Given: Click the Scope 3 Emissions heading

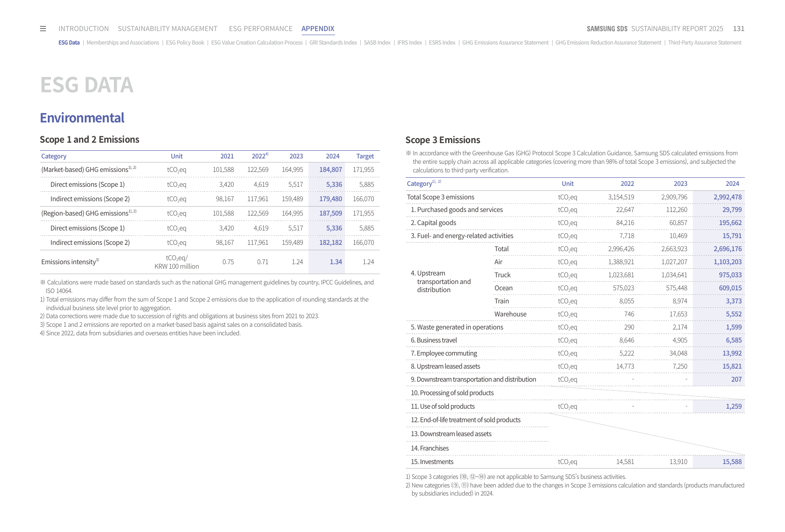Looking at the screenshot, I should coord(443,140).
